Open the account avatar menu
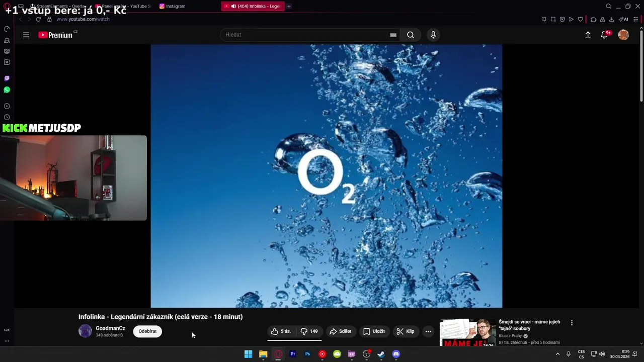The width and height of the screenshot is (644, 362). tap(623, 35)
